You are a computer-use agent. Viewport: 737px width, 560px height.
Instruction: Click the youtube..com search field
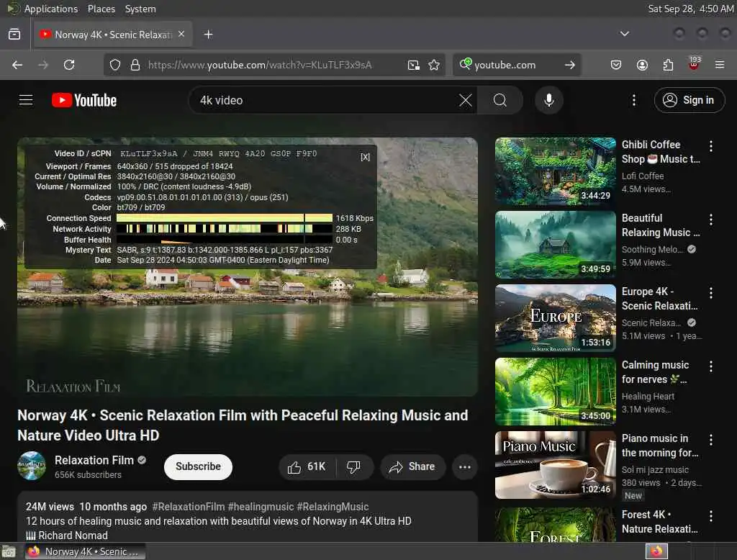pyautogui.click(x=516, y=65)
